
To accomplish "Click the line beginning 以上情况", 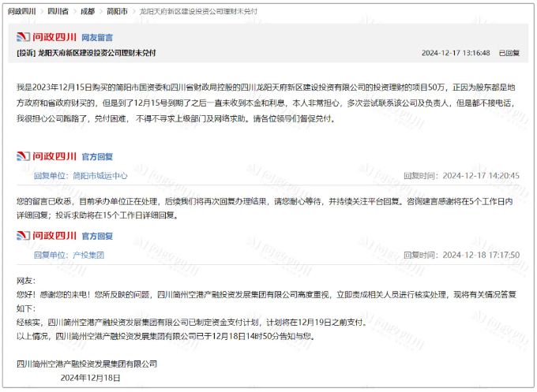I will click(x=166, y=336).
